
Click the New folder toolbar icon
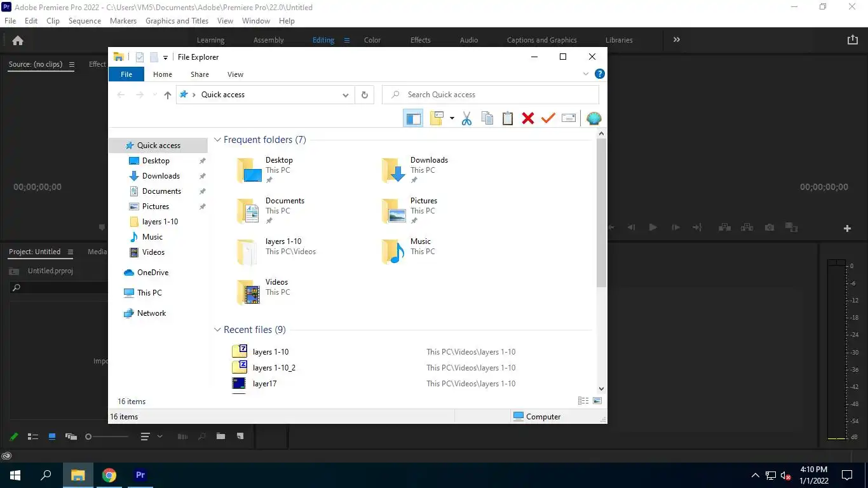pyautogui.click(x=437, y=118)
